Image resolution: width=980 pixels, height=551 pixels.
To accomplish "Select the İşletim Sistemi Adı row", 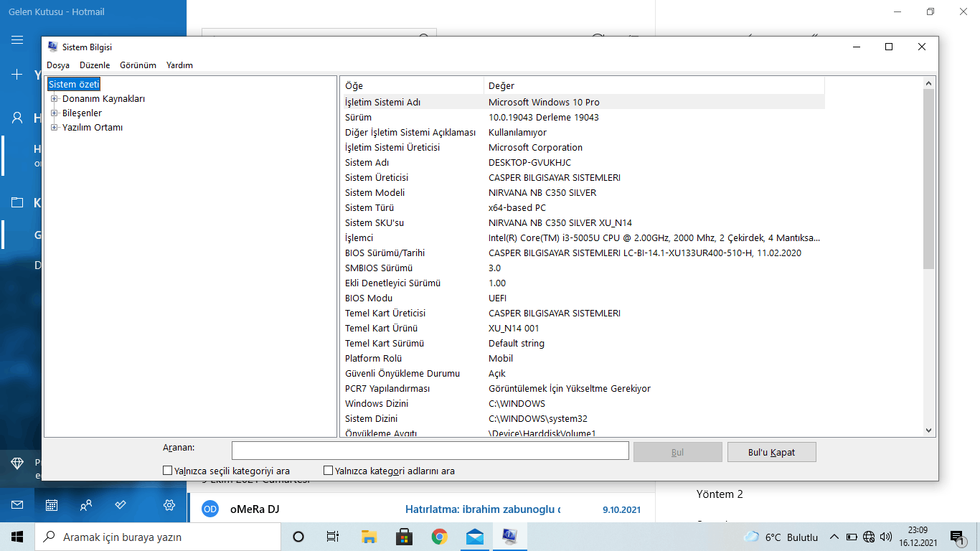I will click(x=583, y=103).
